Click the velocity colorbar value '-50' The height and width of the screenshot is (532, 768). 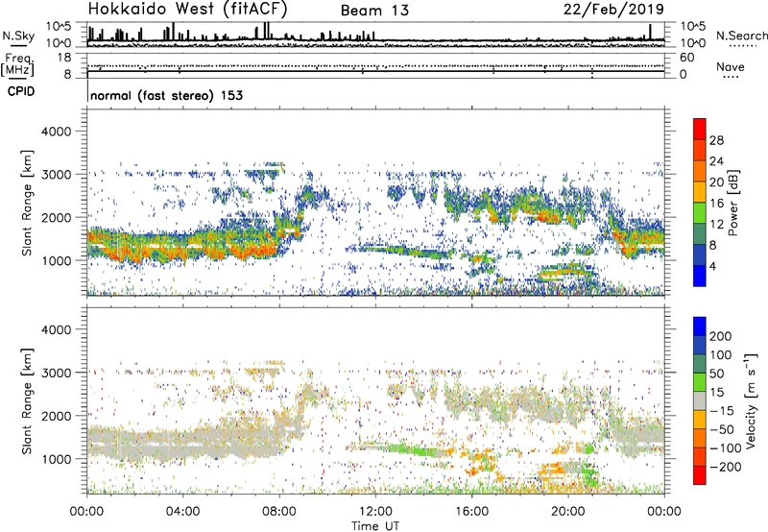pyautogui.click(x=722, y=429)
